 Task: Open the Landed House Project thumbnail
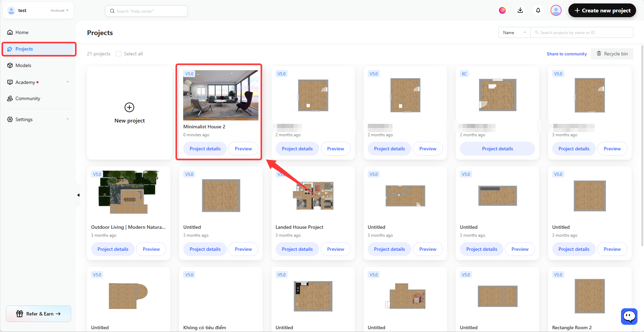313,196
